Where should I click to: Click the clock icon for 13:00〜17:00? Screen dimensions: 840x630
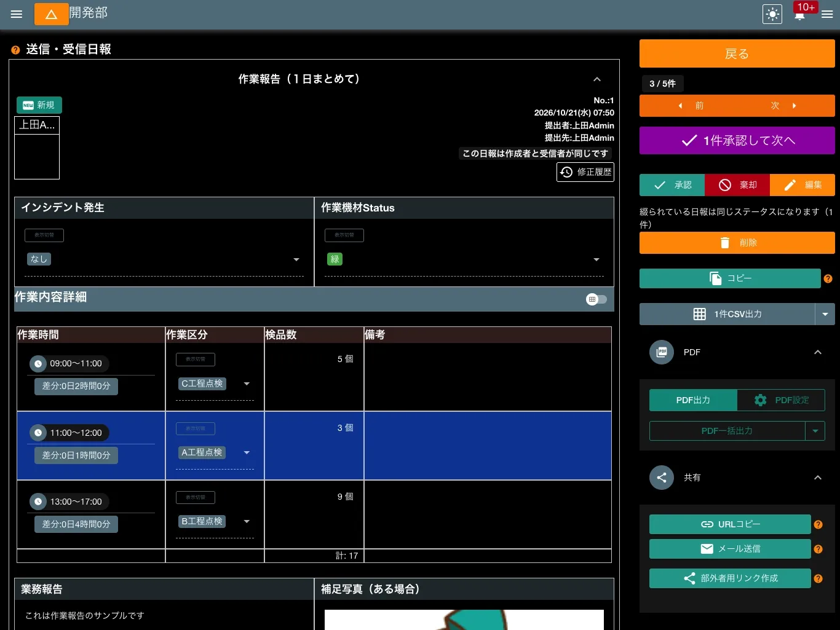pyautogui.click(x=38, y=502)
